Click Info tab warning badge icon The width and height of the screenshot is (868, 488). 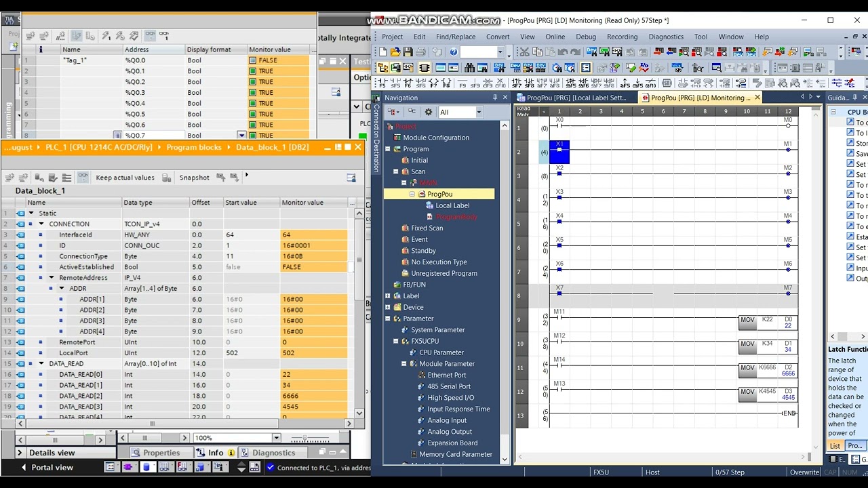[x=231, y=453]
